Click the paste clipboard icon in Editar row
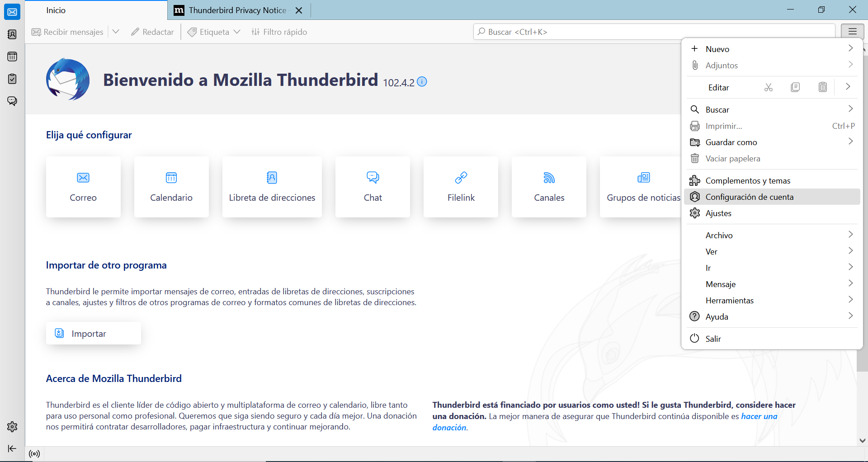This screenshot has width=868, height=462. point(823,87)
